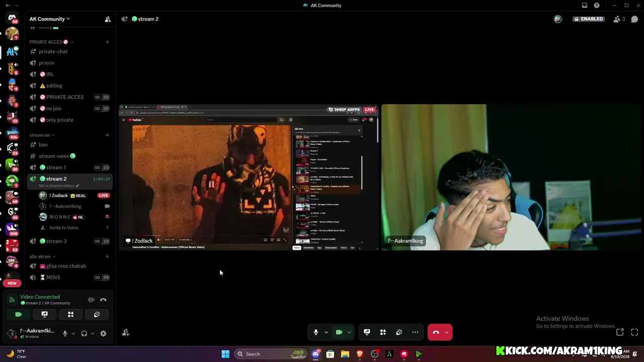Open the private-chat text channel
This screenshot has height=362, width=644.
click(69, 51)
